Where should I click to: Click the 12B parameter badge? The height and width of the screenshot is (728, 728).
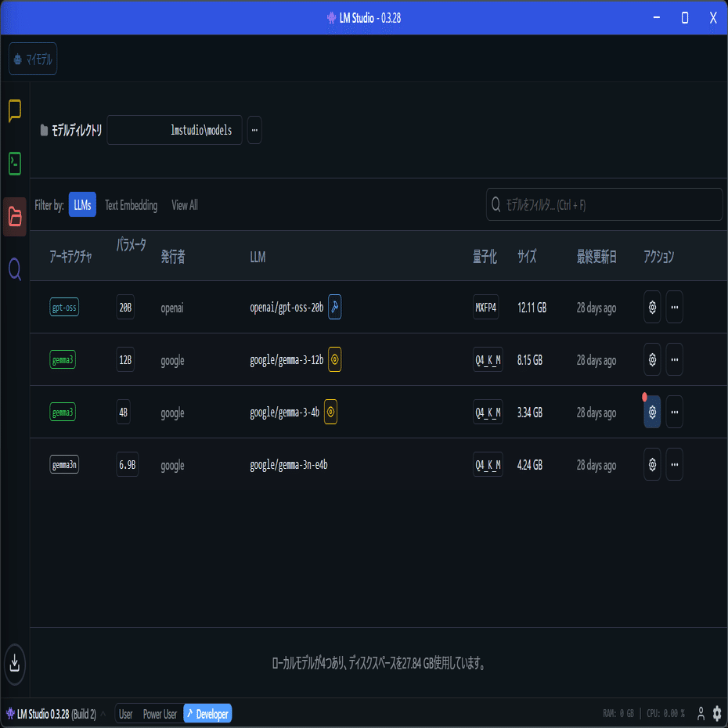click(x=125, y=360)
